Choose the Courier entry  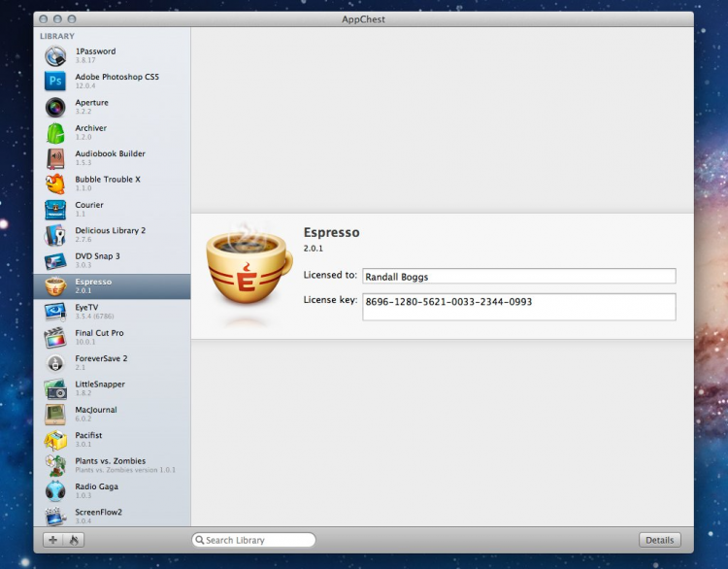tap(112, 209)
